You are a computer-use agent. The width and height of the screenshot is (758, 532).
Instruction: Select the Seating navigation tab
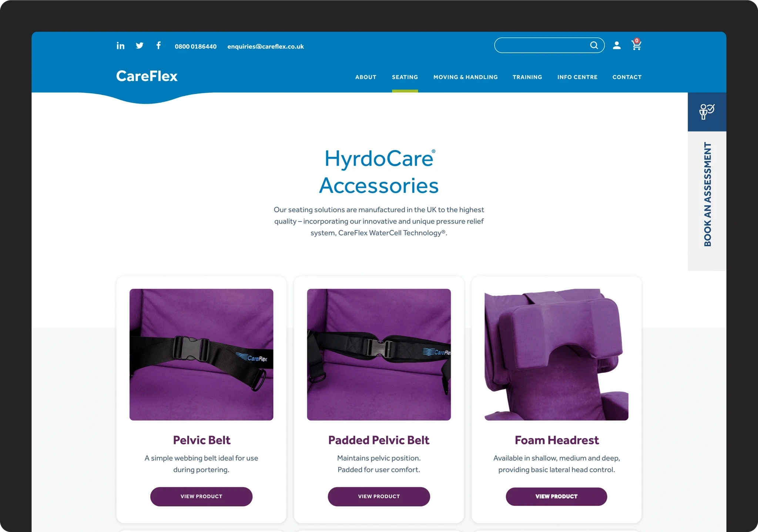404,77
